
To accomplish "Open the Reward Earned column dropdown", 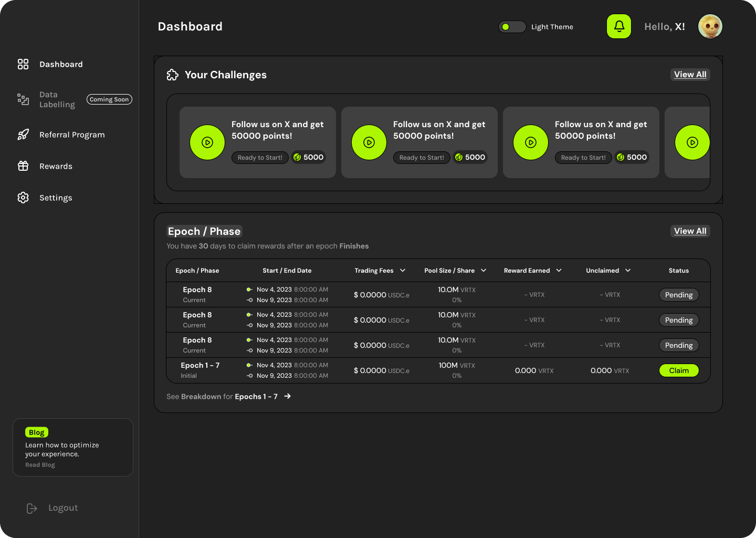I will coord(559,271).
